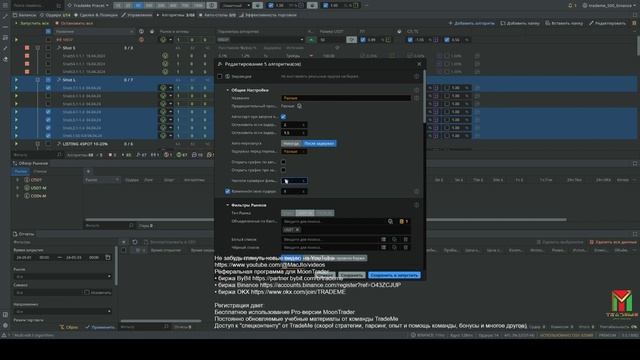Toggle the first Открыть график checkbox
This screenshot has width=640, height=360.
coord(283,162)
